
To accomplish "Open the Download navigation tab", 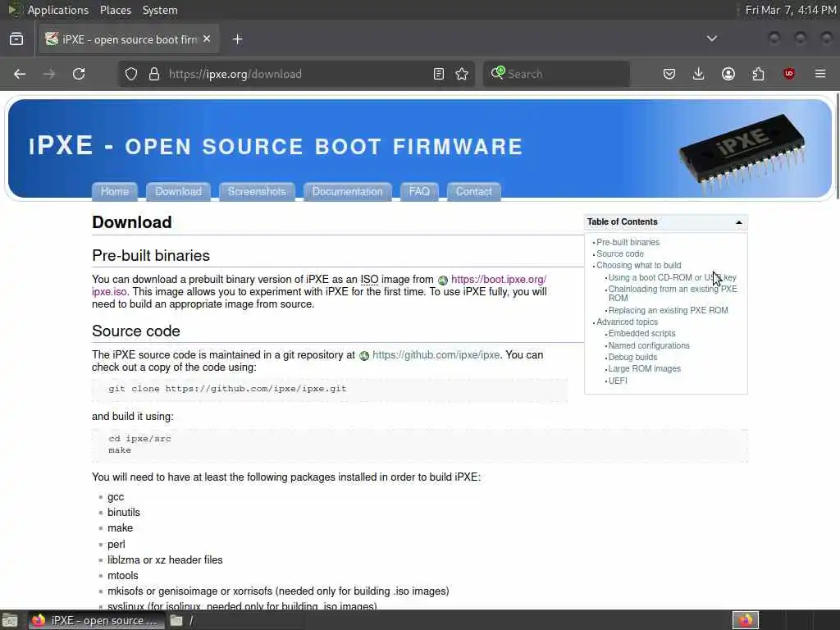I will (178, 192).
